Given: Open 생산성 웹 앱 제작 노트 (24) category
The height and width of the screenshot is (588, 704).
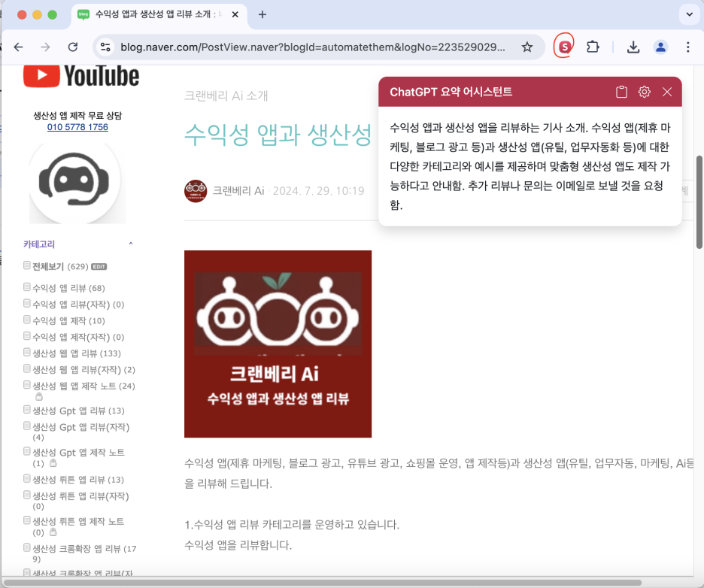Looking at the screenshot, I should (83, 386).
